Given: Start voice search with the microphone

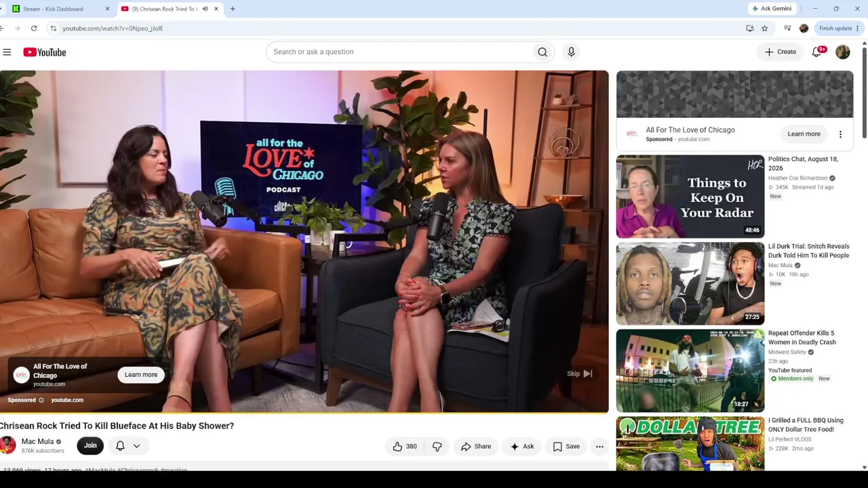Looking at the screenshot, I should 571,52.
